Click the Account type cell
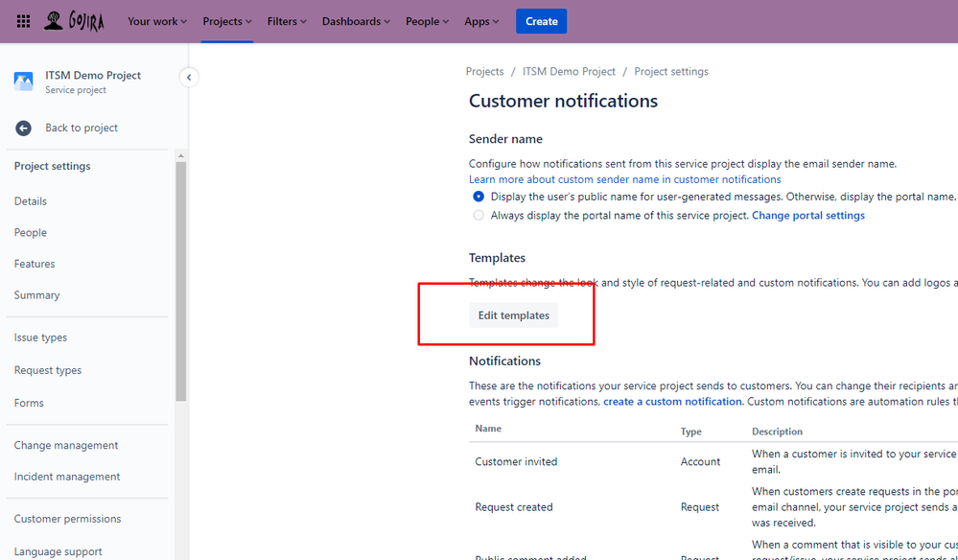 pos(701,461)
